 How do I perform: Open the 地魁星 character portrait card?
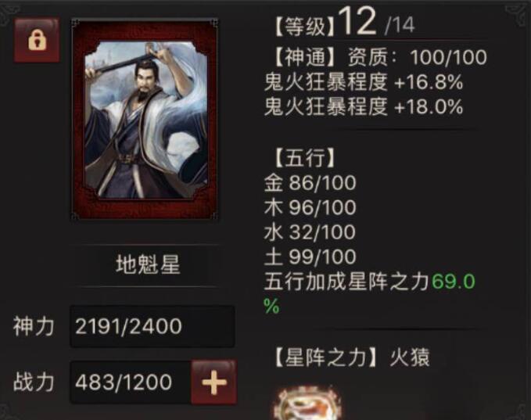coord(145,120)
